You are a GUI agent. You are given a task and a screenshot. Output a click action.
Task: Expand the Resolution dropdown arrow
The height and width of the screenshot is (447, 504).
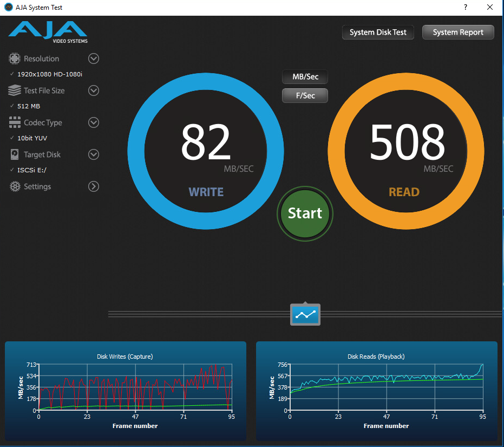(x=94, y=59)
